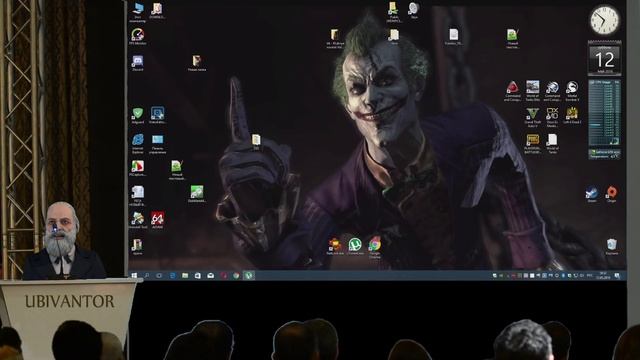Open Action Center notification icon

coord(617,276)
